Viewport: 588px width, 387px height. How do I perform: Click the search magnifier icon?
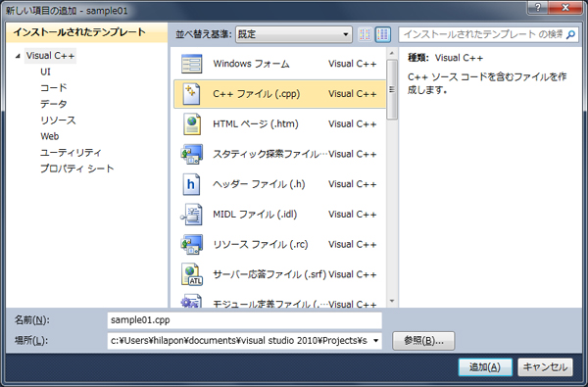click(x=570, y=34)
